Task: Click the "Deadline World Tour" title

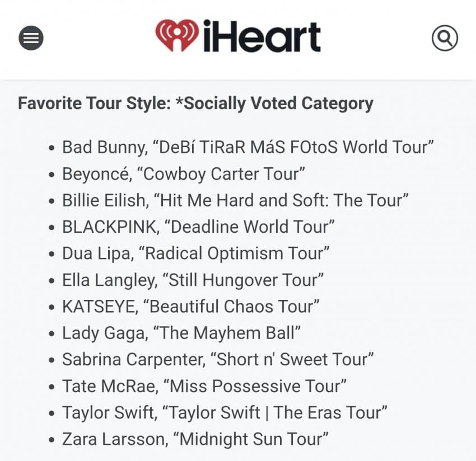Action: 253,227
